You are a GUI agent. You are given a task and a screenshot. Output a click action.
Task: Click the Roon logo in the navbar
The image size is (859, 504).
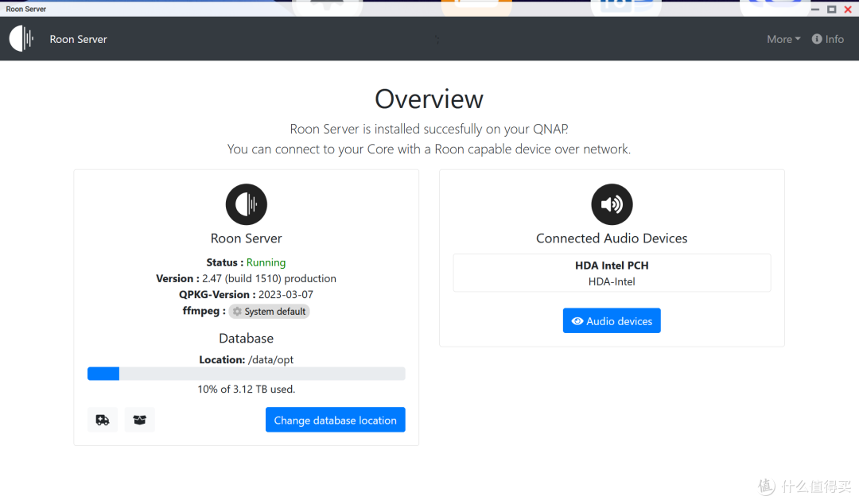[x=22, y=39]
